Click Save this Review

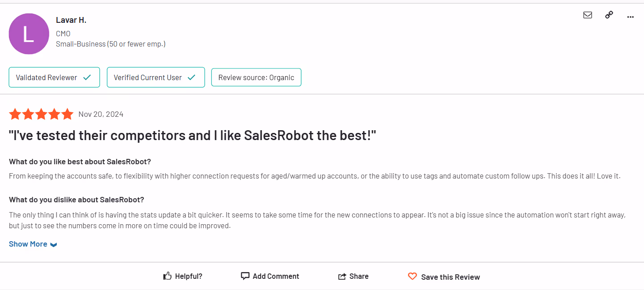point(450,277)
